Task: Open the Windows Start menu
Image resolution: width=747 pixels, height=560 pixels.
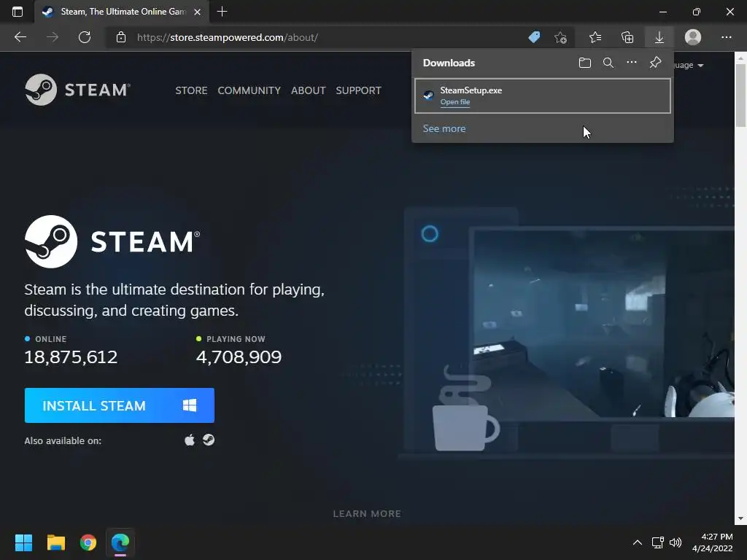Action: point(23,542)
